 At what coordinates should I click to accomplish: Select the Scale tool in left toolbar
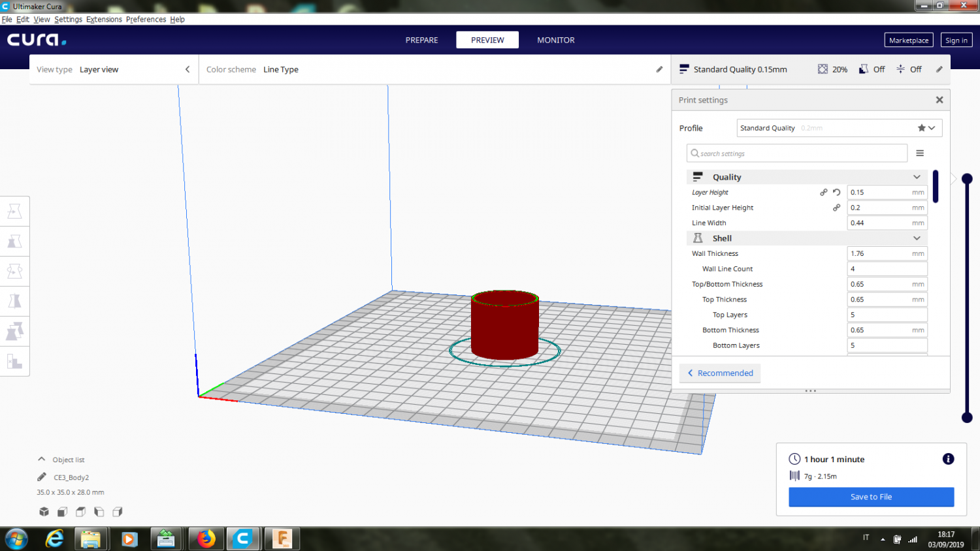tap(14, 242)
